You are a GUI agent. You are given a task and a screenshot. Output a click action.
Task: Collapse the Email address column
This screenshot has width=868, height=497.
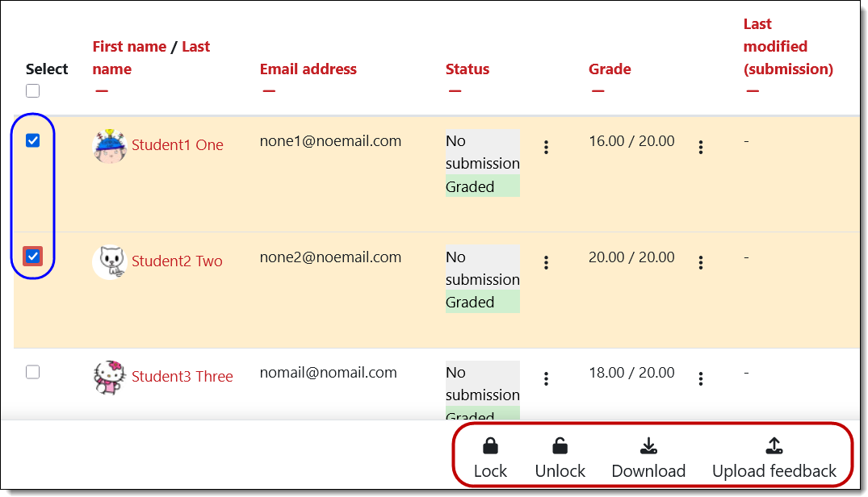point(269,91)
